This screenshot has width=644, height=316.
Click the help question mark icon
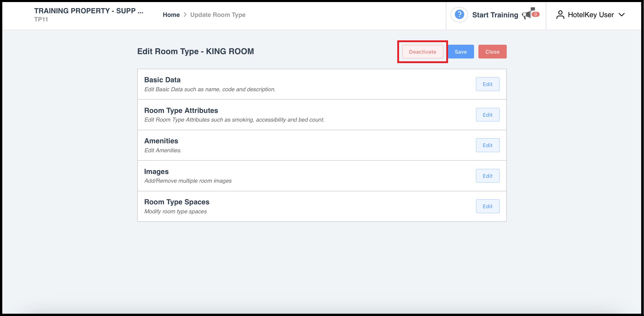[x=459, y=15]
